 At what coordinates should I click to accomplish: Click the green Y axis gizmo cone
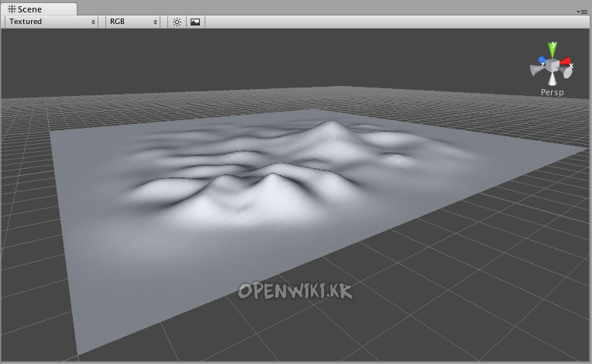click(552, 50)
